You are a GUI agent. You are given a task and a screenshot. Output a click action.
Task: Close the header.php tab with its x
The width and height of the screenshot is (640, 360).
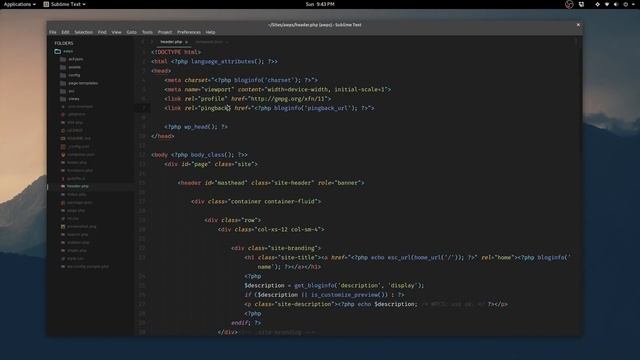point(187,42)
